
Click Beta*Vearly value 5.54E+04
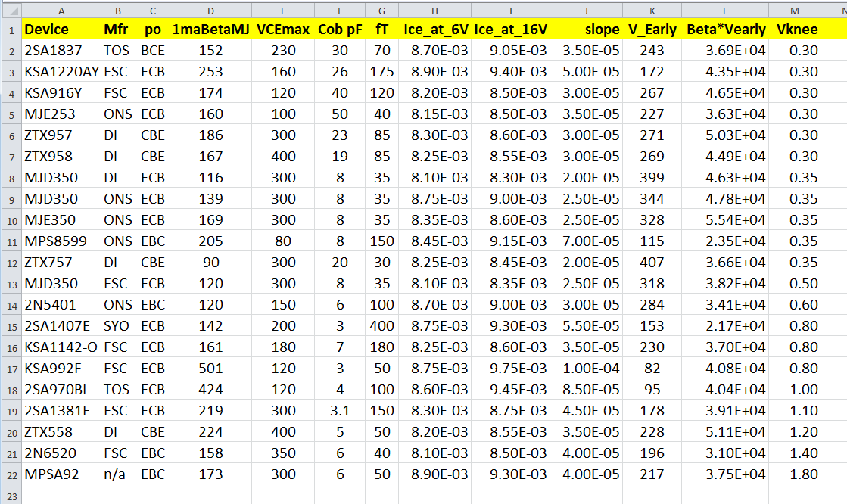point(725,220)
